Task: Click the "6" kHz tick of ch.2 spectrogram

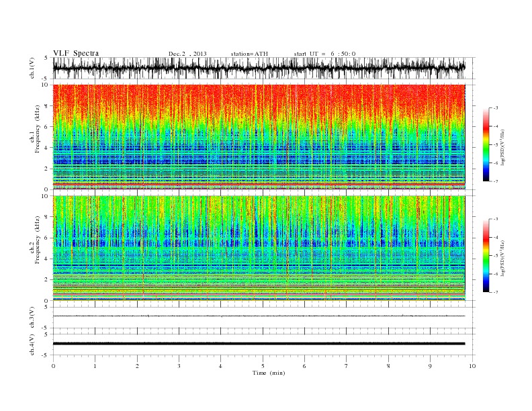Action: [47, 238]
